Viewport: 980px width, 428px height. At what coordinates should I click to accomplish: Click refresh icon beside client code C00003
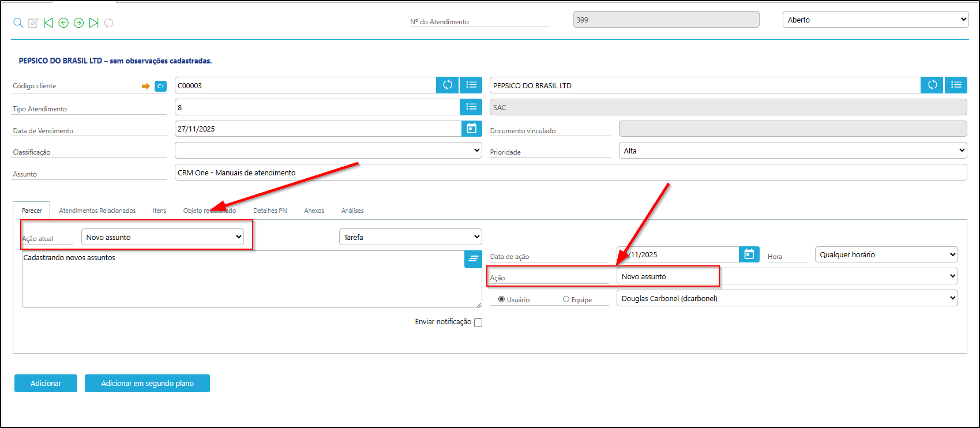click(447, 85)
